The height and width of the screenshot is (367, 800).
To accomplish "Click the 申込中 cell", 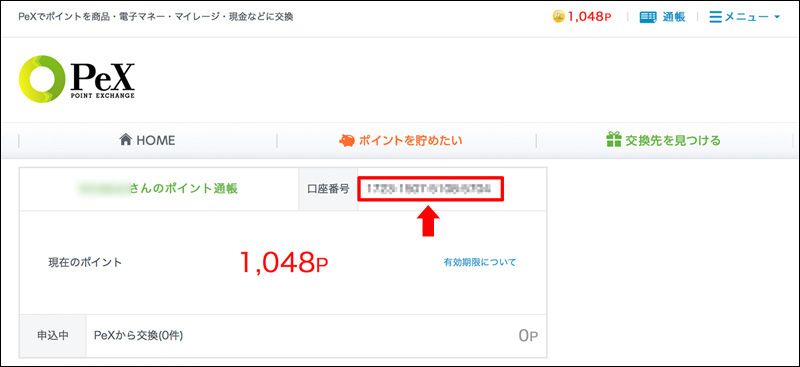I will 53,335.
